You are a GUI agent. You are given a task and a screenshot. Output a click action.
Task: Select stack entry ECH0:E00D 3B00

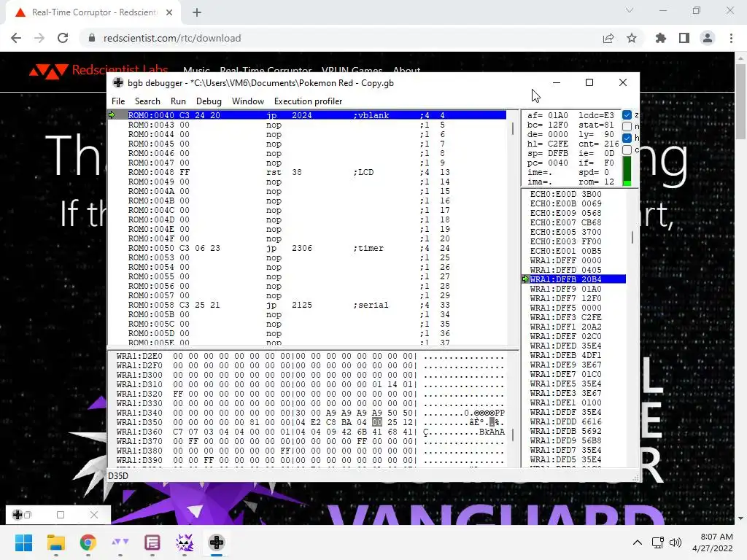pos(565,194)
